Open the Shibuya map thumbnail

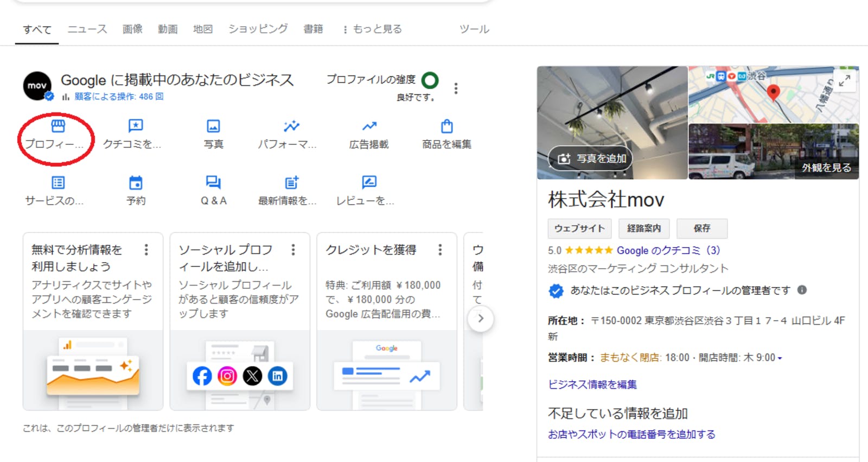point(774,94)
